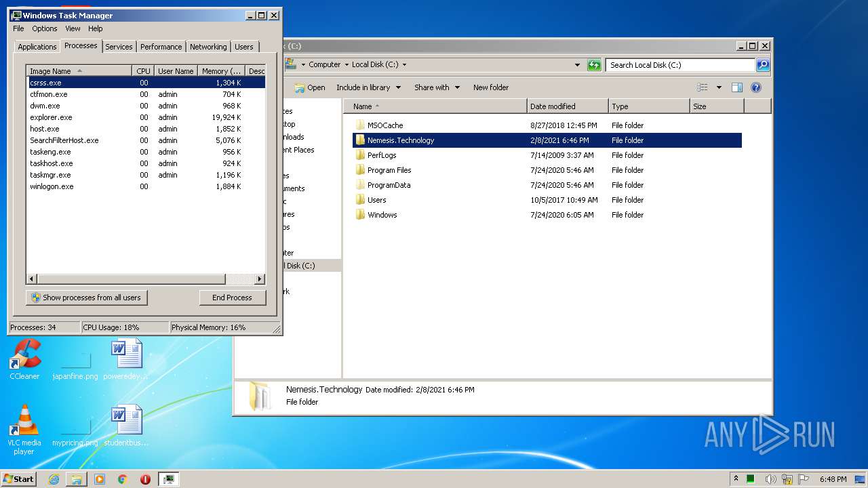Open Windows Media Player from taskbar
The width and height of the screenshot is (868, 488).
click(100, 479)
